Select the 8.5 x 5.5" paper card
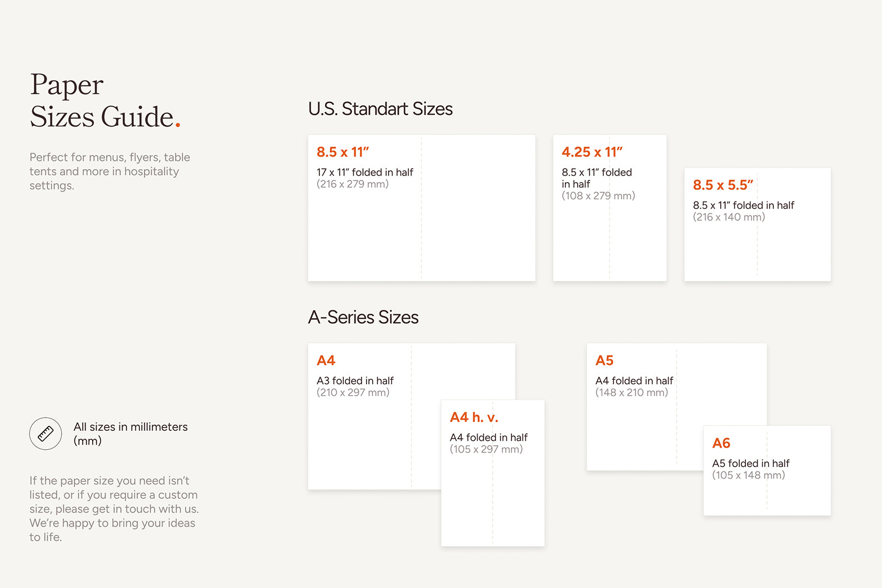This screenshot has height=588, width=882. click(x=758, y=224)
